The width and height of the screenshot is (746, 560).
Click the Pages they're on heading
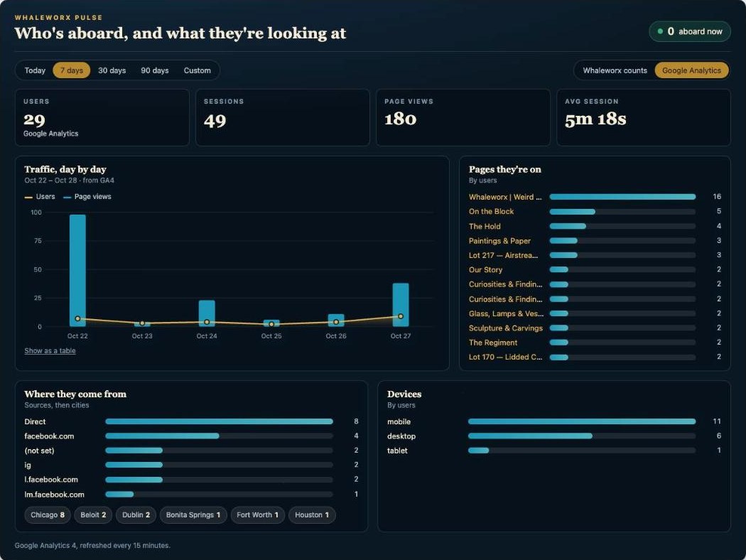click(504, 169)
